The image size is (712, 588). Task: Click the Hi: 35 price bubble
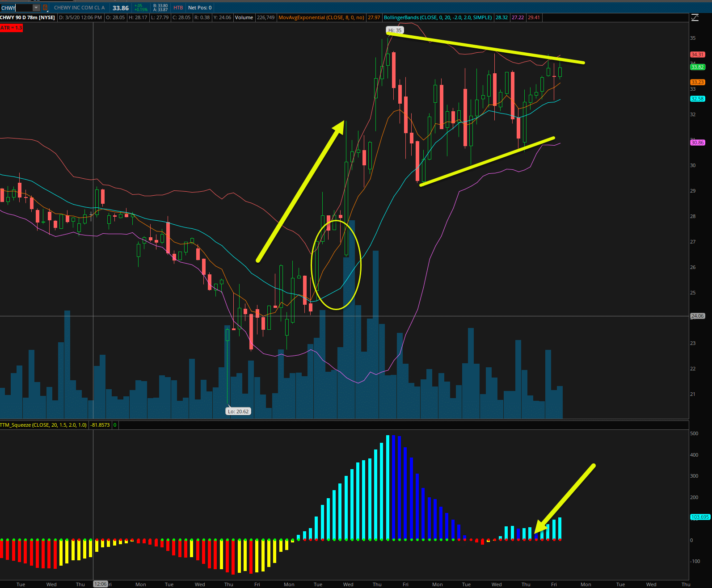tap(395, 30)
